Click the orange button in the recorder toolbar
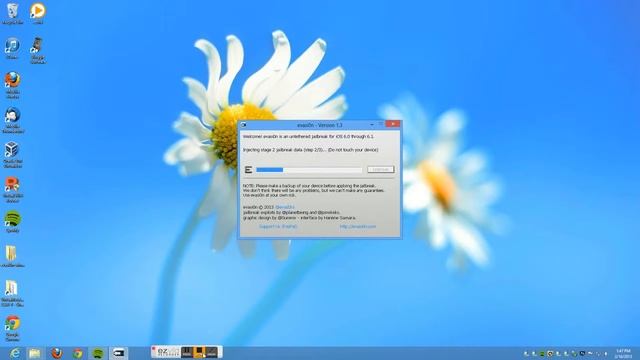This screenshot has height=360, width=640. (x=199, y=352)
